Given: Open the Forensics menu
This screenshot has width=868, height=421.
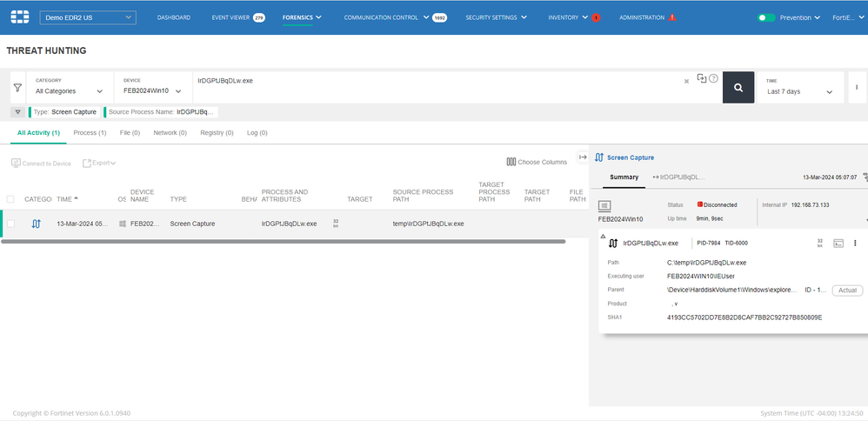Looking at the screenshot, I should pos(302,17).
